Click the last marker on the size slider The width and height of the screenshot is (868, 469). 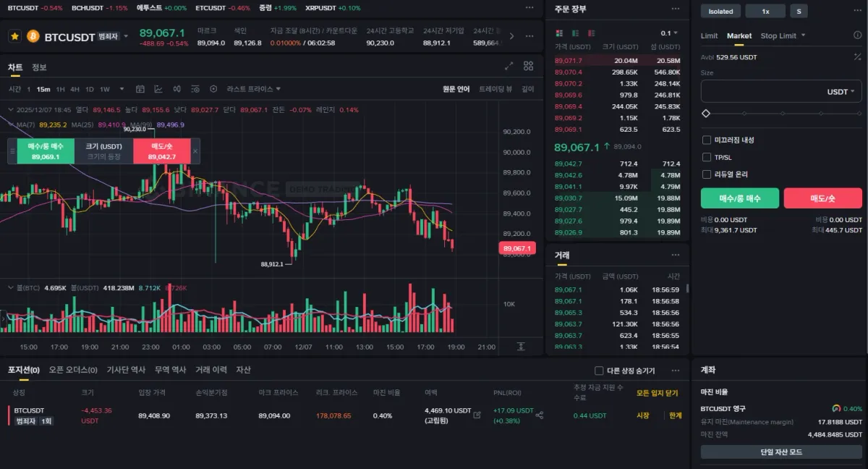[859, 114]
